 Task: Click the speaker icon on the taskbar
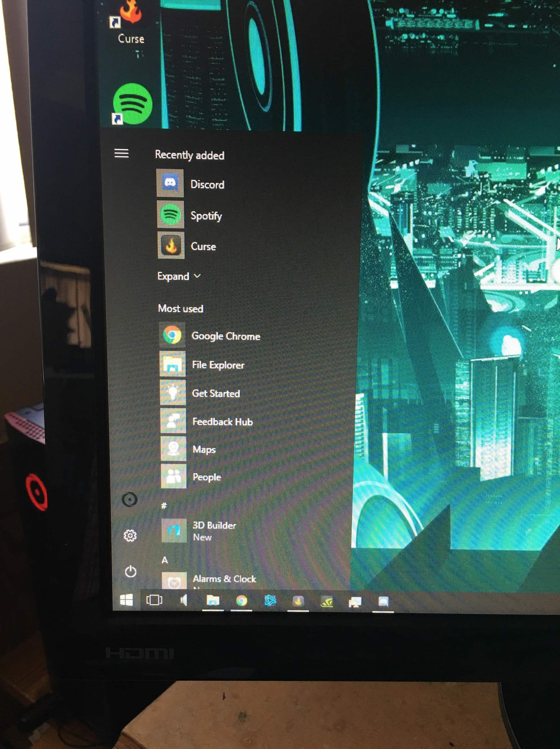[x=184, y=601]
